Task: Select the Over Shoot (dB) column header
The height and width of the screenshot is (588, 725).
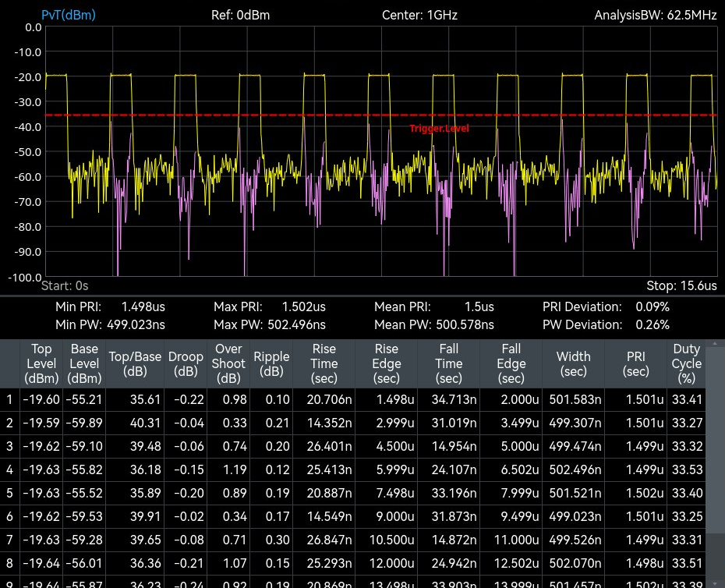Action: point(228,363)
